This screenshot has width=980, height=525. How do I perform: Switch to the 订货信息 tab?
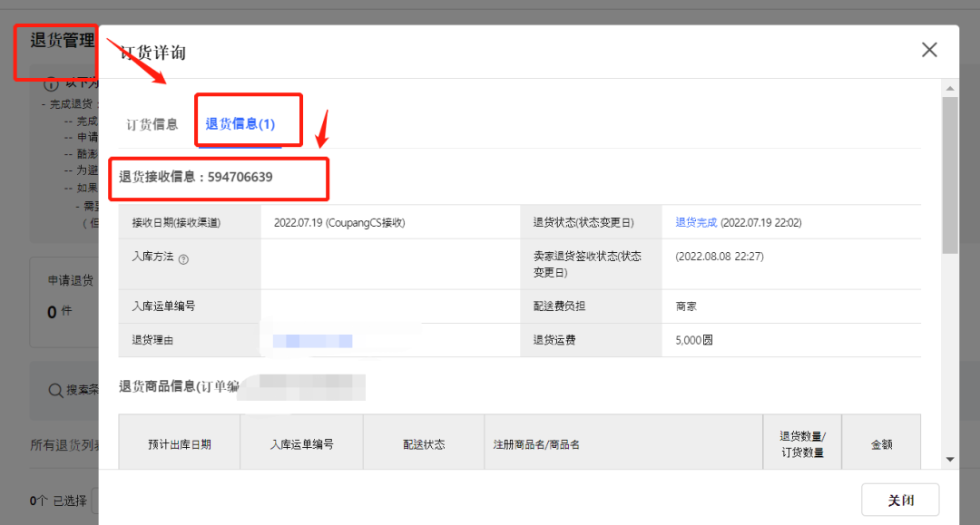[x=152, y=124]
